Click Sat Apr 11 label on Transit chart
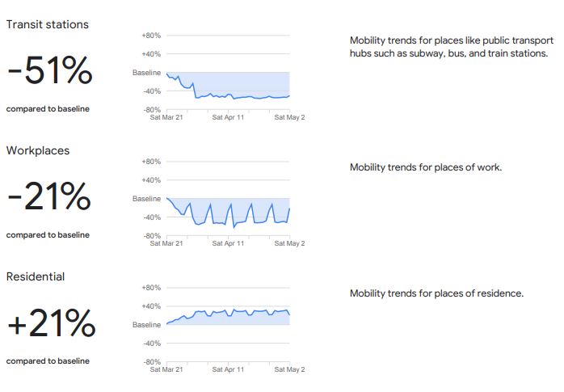The height and width of the screenshot is (392, 564). (x=228, y=117)
